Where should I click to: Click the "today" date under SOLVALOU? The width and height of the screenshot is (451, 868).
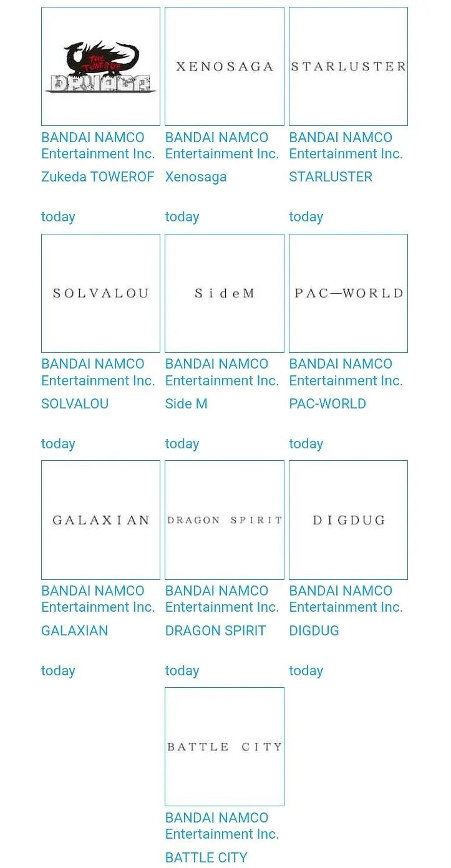(58, 444)
